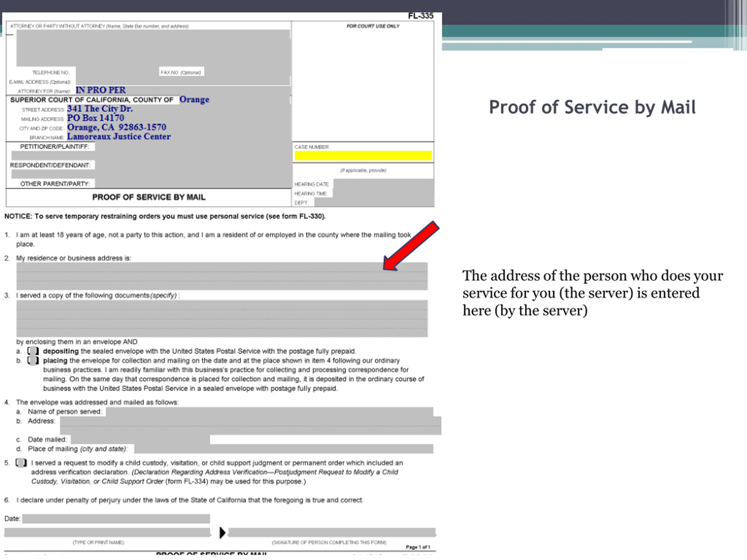Click the '341 The City Dr.' street address
This screenshot has height=560, width=747.
tap(100, 109)
